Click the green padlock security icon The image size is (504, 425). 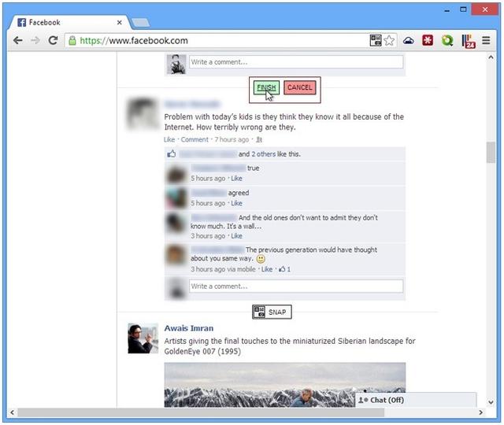click(x=72, y=40)
